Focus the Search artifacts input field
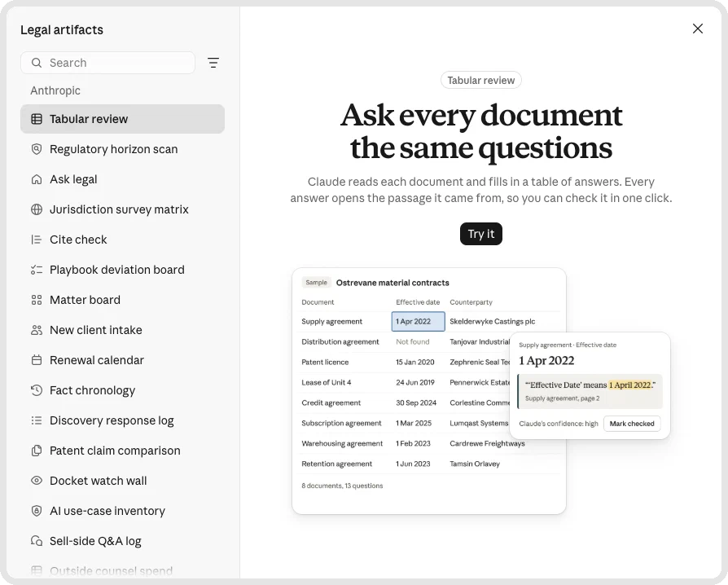 click(x=107, y=63)
